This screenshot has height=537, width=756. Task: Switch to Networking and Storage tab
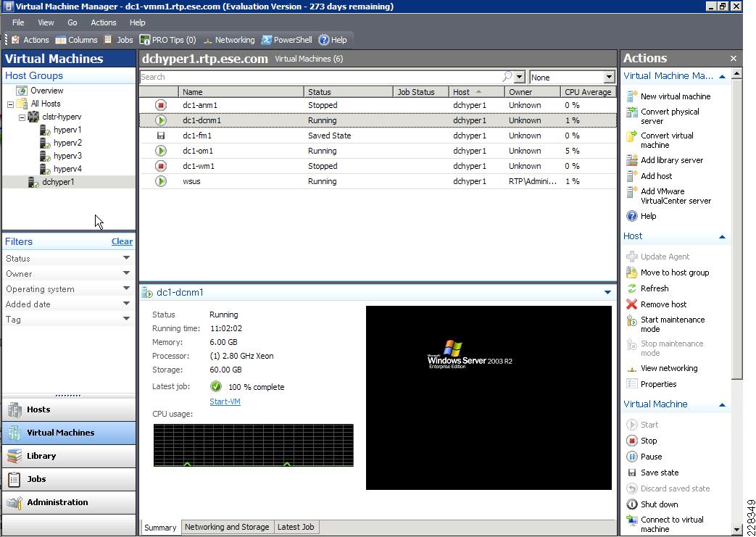[x=227, y=527]
